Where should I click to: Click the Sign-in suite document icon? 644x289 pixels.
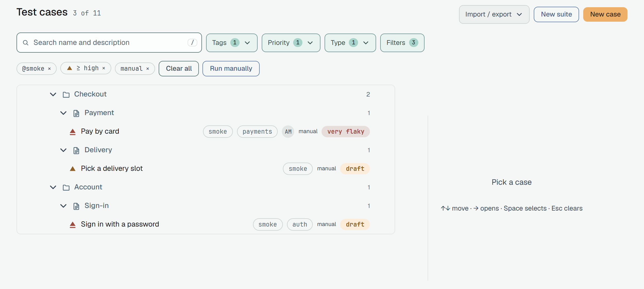coord(76,206)
